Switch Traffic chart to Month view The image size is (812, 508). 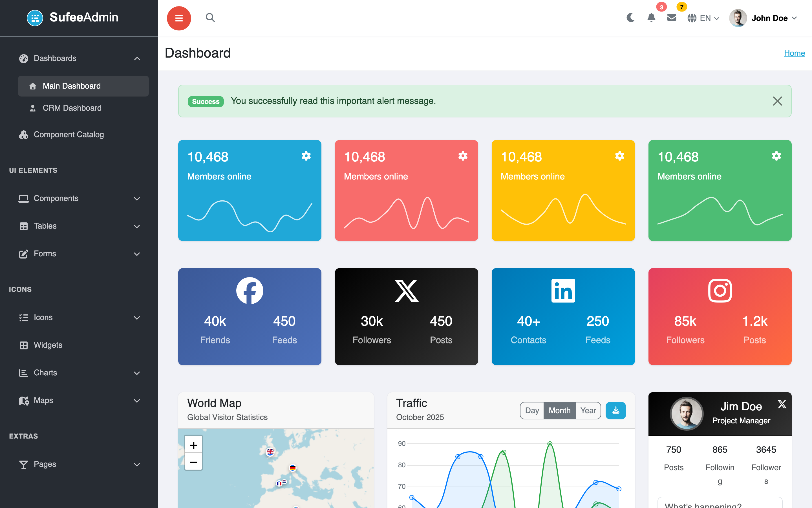point(559,411)
